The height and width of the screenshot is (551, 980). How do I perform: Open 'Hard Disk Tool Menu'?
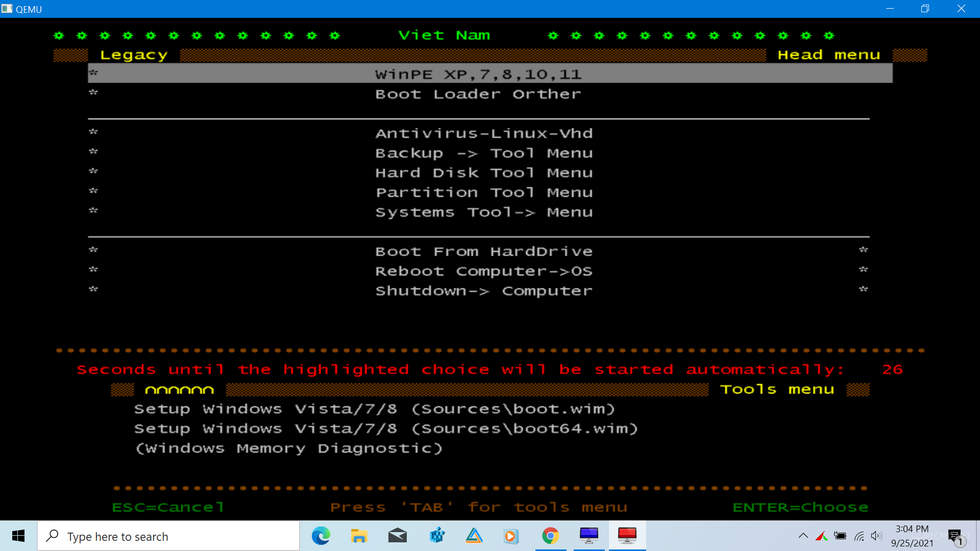[484, 173]
